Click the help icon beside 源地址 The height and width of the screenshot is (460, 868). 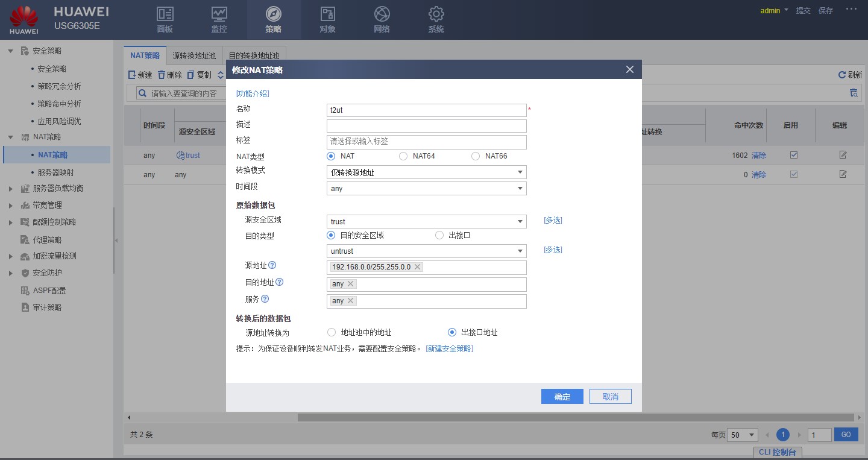[272, 265]
